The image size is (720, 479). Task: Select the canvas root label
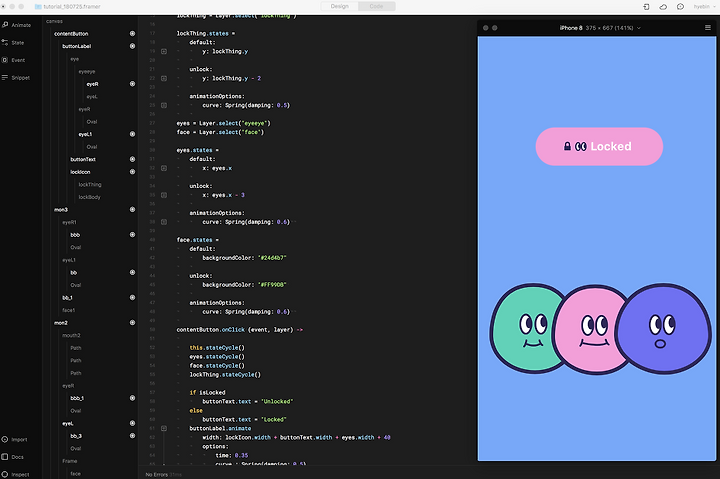pos(54,21)
